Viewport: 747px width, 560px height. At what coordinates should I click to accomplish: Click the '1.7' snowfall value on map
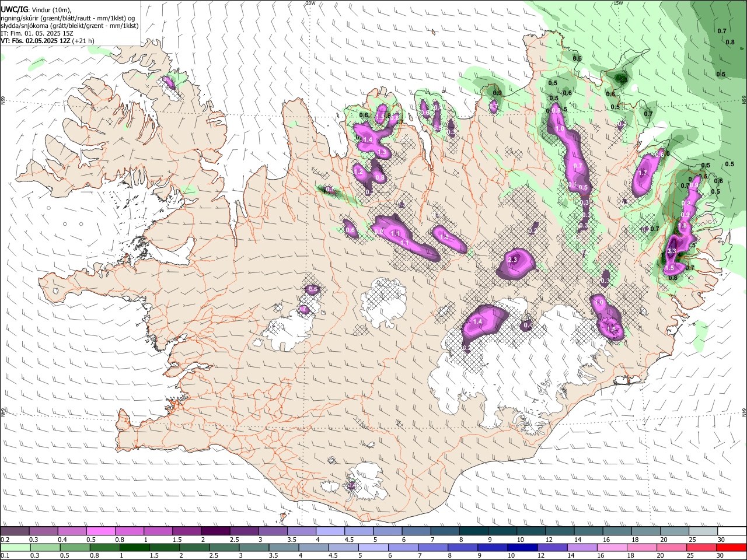point(643,173)
